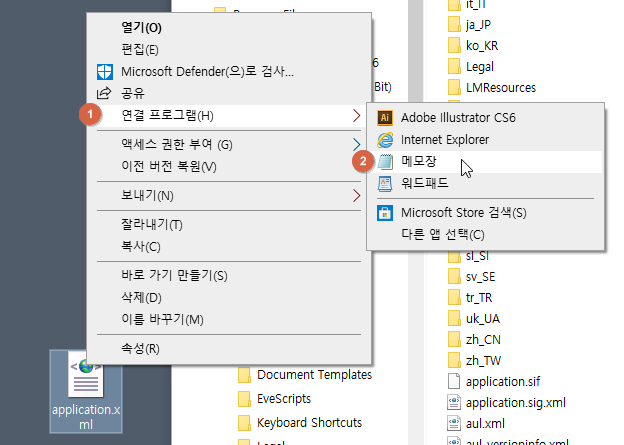
Task: Click the Internet Explorer icon in submenu
Action: (x=385, y=140)
